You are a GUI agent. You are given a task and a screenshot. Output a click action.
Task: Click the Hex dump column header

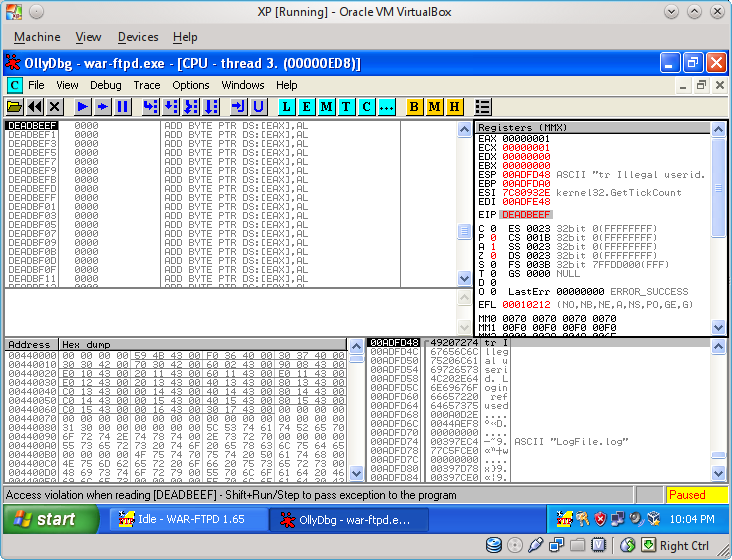pos(203,345)
